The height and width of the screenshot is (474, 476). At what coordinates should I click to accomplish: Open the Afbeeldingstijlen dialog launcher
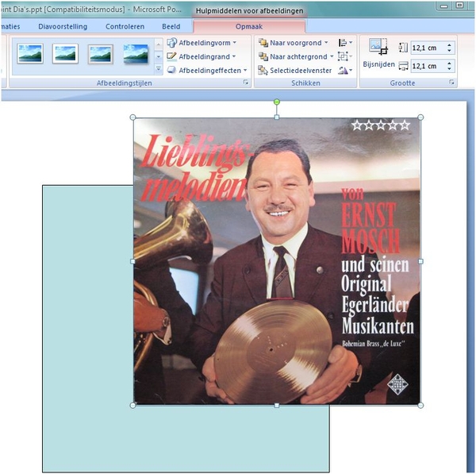247,83
